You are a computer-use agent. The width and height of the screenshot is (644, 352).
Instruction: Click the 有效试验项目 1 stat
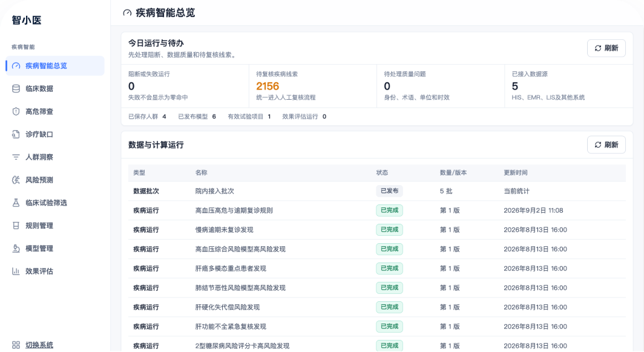[249, 117]
